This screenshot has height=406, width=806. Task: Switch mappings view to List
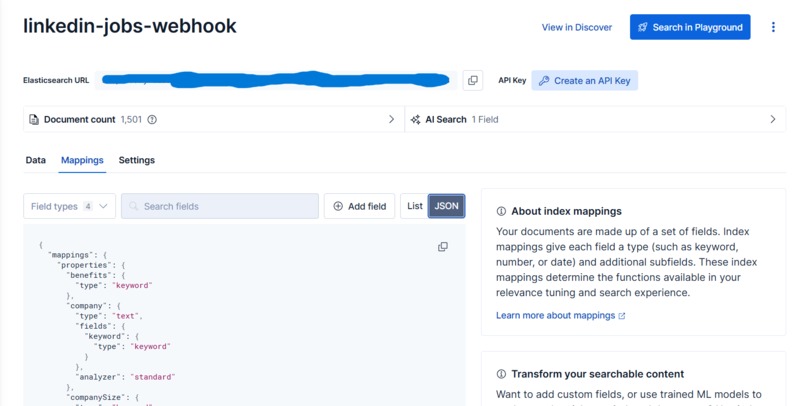point(414,206)
